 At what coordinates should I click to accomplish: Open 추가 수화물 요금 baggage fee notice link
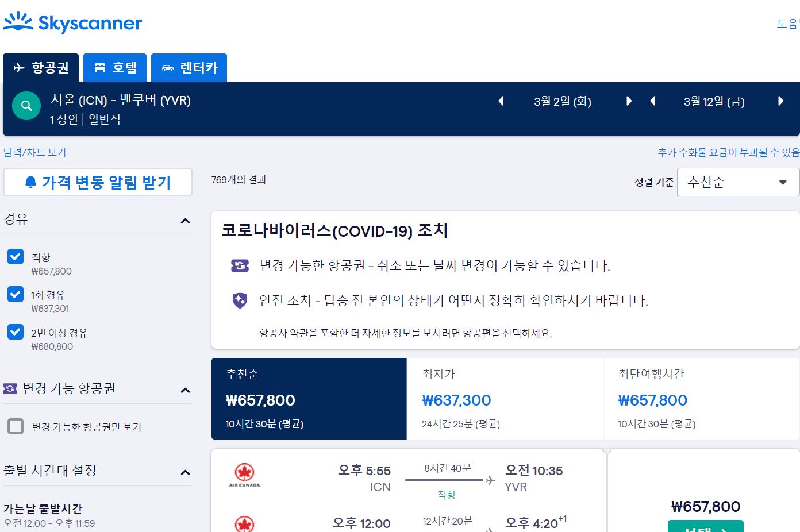tap(729, 152)
